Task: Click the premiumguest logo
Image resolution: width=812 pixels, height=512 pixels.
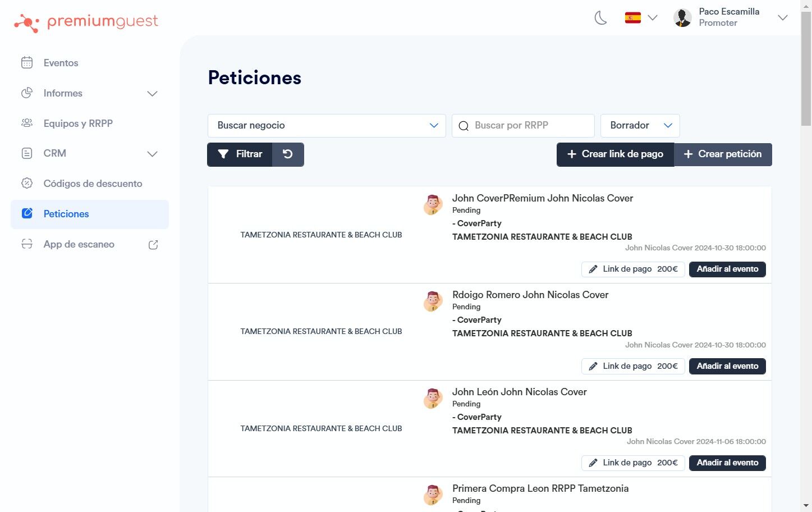Action: click(86, 22)
